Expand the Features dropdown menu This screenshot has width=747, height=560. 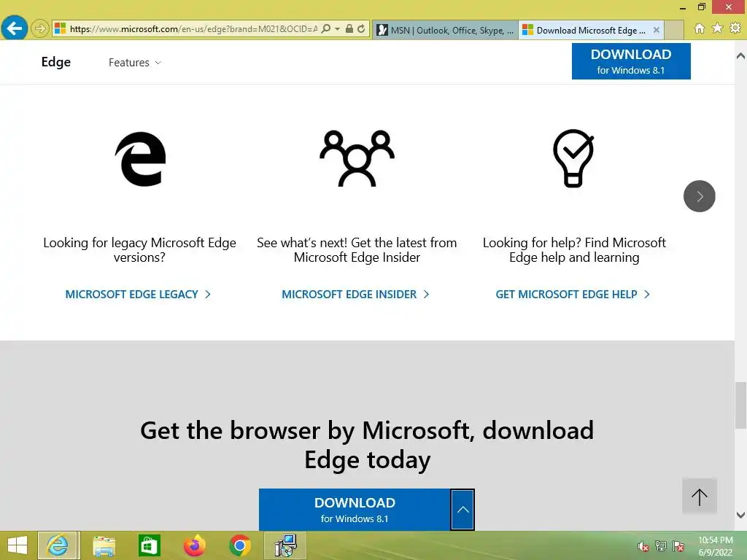[x=135, y=63]
